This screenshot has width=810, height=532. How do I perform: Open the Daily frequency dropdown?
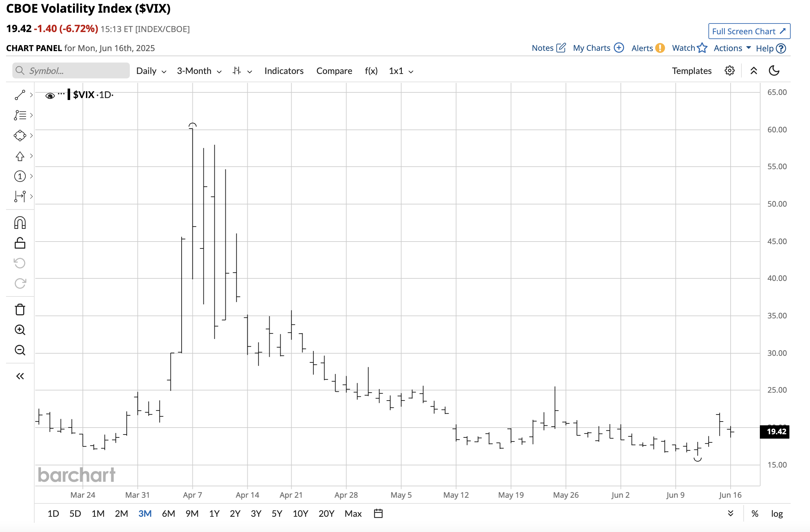point(151,71)
